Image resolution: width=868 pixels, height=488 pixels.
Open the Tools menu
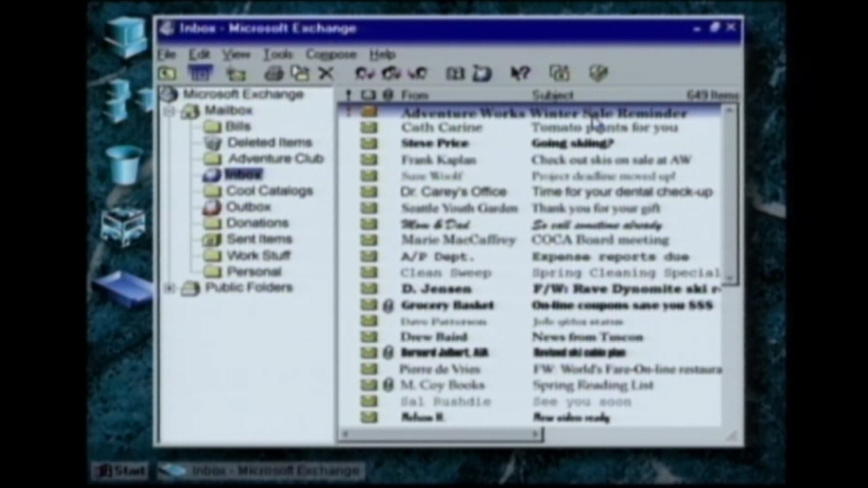[x=278, y=54]
